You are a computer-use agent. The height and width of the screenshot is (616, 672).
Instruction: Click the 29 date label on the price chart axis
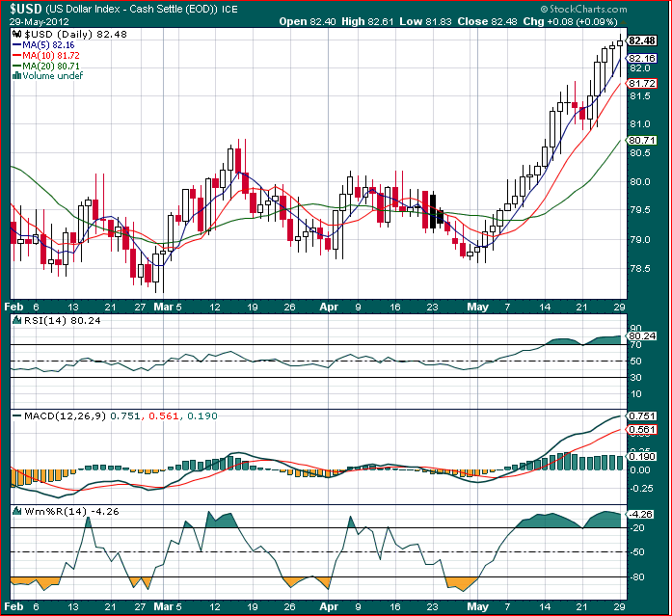coord(619,307)
